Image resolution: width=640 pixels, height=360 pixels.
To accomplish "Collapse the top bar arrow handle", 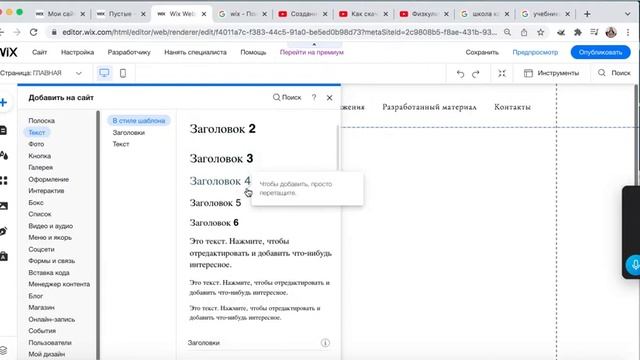I will (314, 44).
